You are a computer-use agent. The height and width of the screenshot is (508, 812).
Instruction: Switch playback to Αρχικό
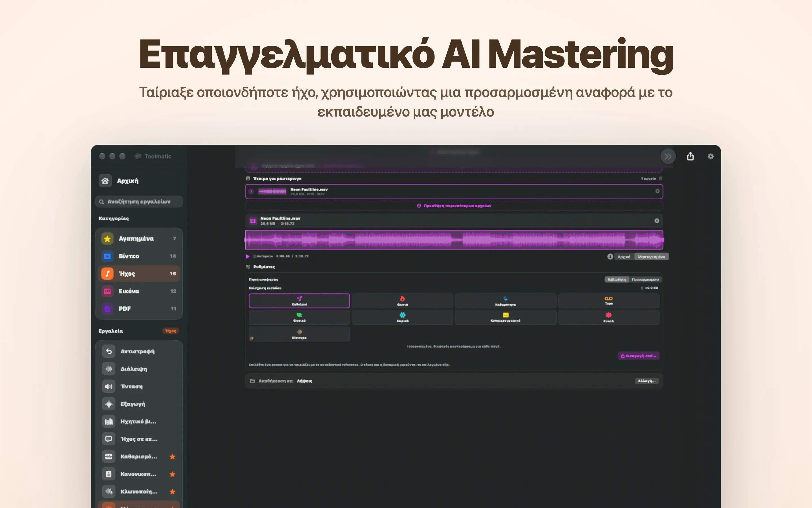click(x=624, y=257)
